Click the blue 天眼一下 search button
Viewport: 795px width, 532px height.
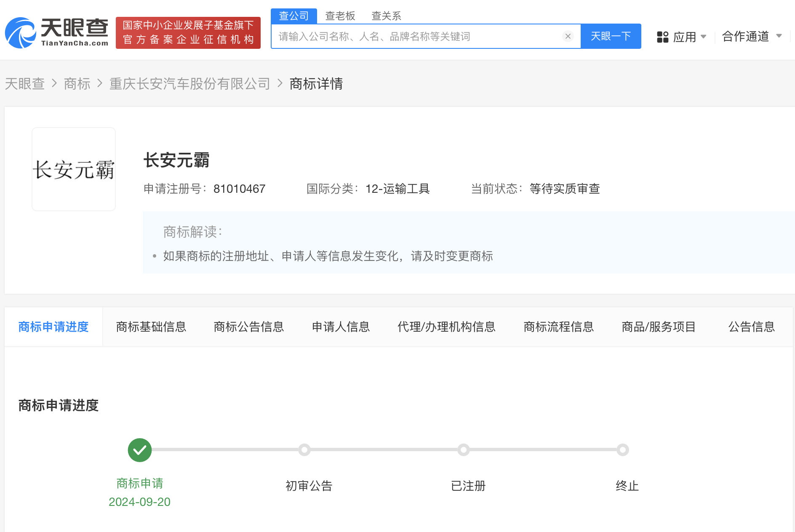coord(611,36)
